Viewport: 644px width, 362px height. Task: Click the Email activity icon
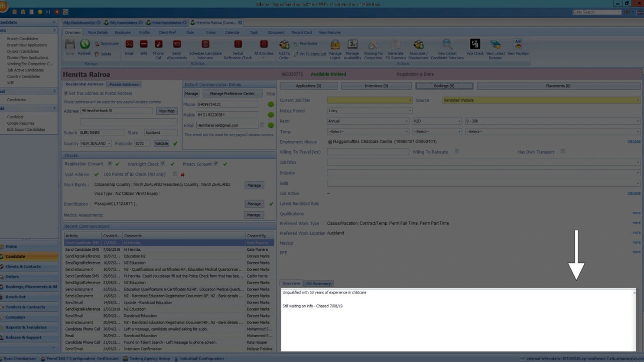(x=129, y=45)
